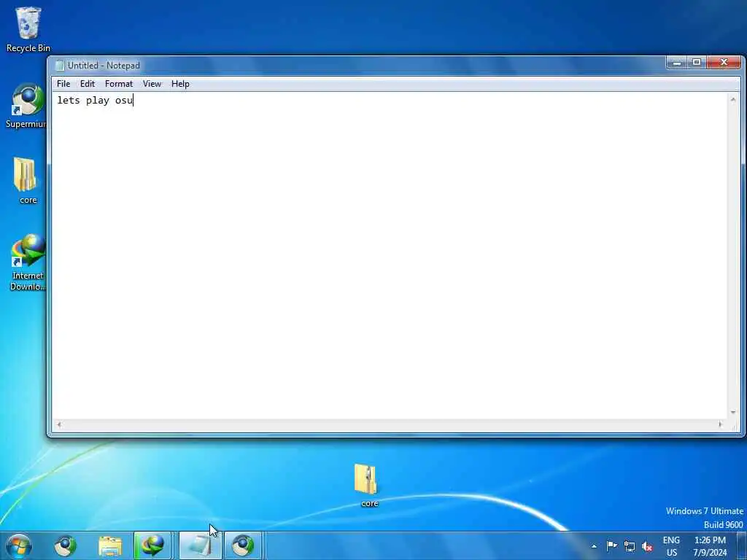The height and width of the screenshot is (560, 747).
Task: Open the Action Center flag icon
Action: pyautogui.click(x=612, y=545)
